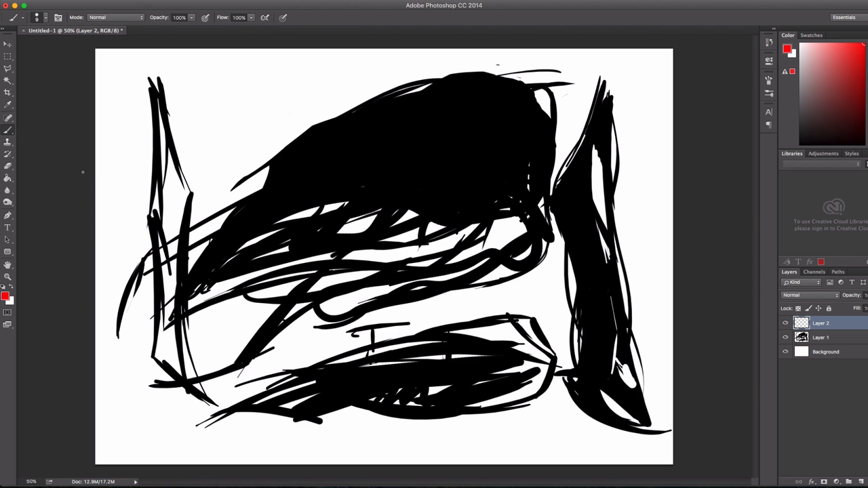The height and width of the screenshot is (488, 868).
Task: Open the Opacity slider dropdown arrow
Action: pos(192,18)
